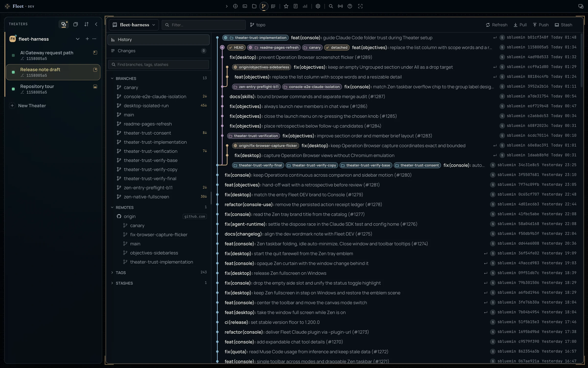Collapse the BRANCHES section
The image size is (588, 368).
(x=112, y=79)
